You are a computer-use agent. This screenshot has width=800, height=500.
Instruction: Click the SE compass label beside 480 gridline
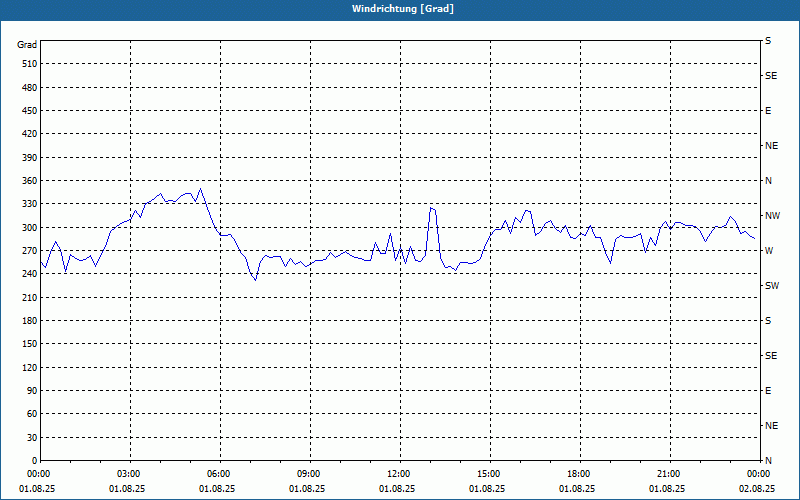(x=771, y=76)
